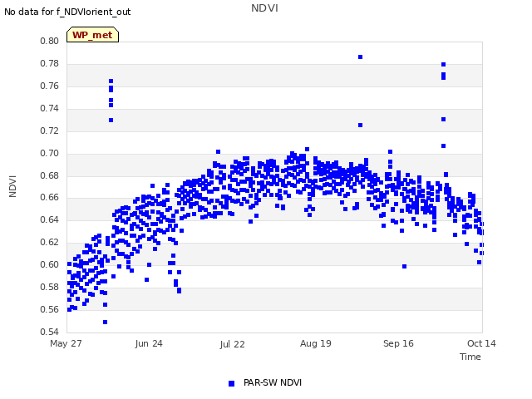Viewport: 532px width, 399px height.
Task: Click the 0.70 y-axis tick label
Action: click(x=49, y=153)
